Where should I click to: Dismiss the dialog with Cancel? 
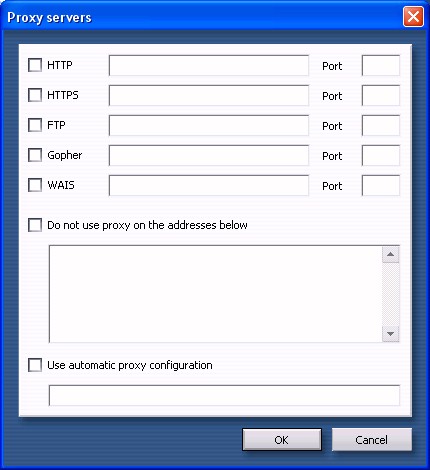(372, 440)
